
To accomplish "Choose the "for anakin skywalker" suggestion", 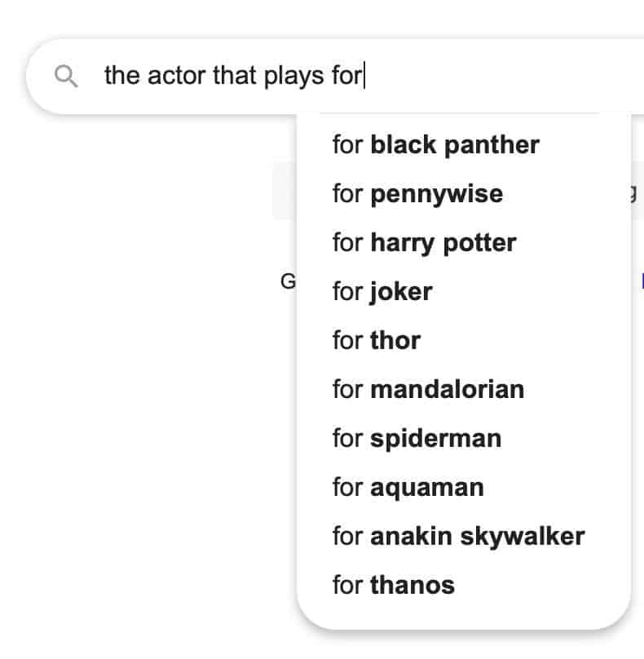I will click(x=458, y=537).
